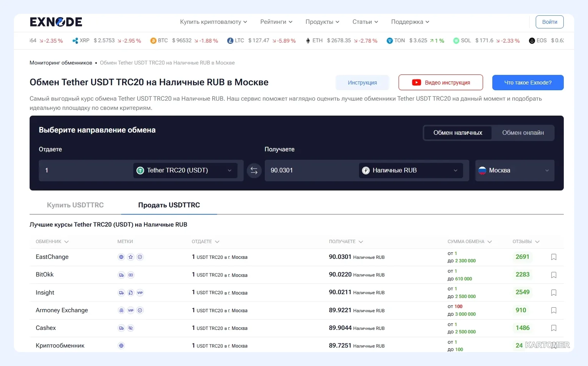The height and width of the screenshot is (366, 588).
Task: Click the Получаете amount field showing 90.0301
Action: pyautogui.click(x=311, y=171)
